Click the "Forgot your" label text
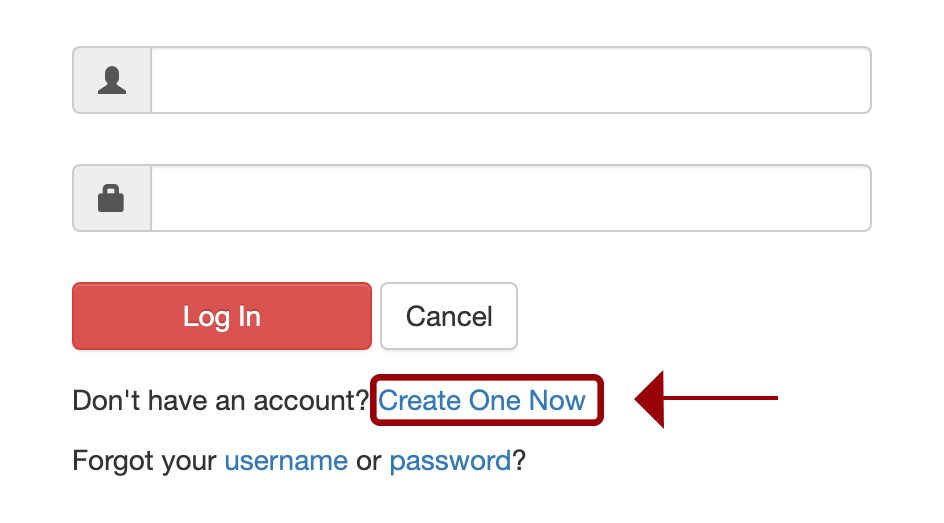This screenshot has height=523, width=944. click(x=144, y=461)
